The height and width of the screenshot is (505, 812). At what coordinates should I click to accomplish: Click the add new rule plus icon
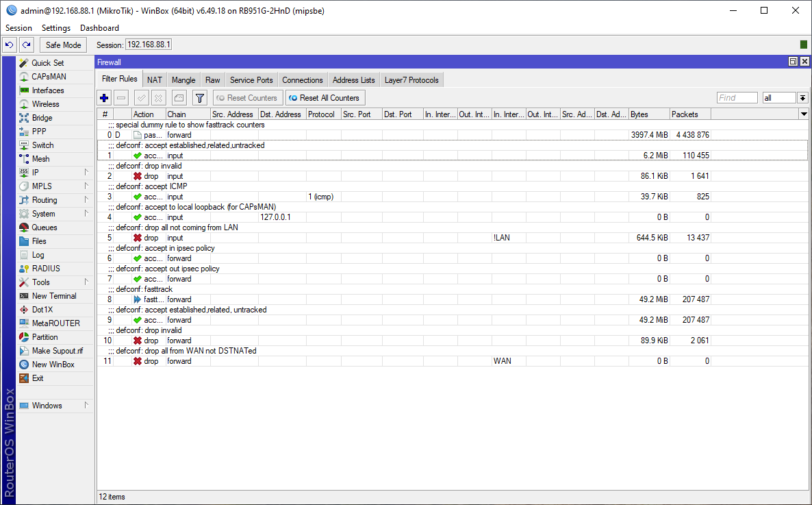point(104,98)
